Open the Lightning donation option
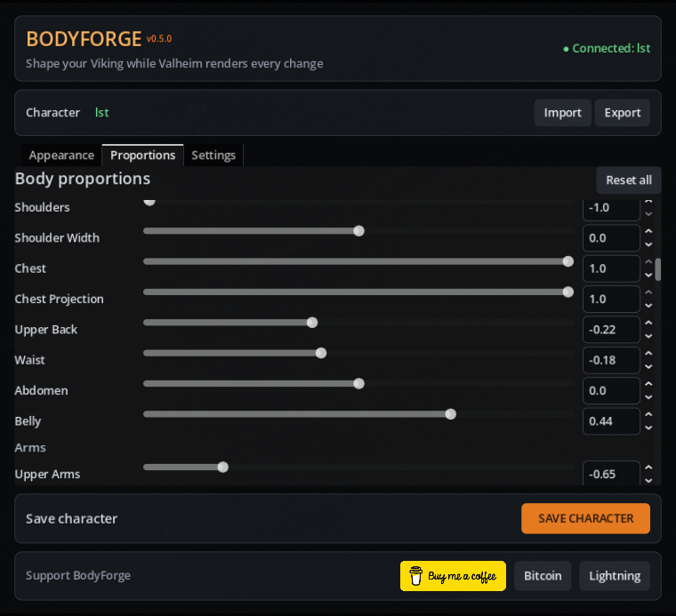The width and height of the screenshot is (676, 616). click(615, 576)
